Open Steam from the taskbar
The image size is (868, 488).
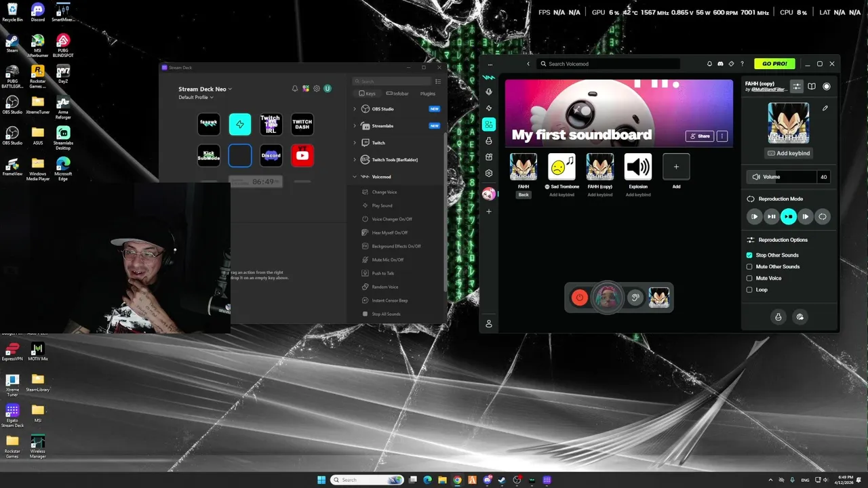click(x=502, y=480)
